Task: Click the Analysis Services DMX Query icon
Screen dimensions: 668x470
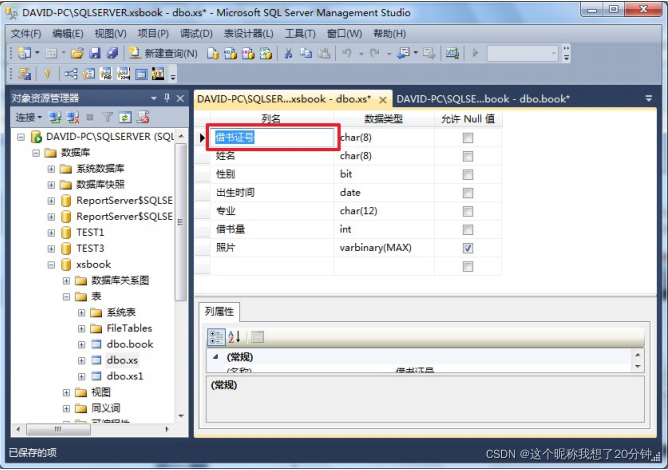Action: pyautogui.click(x=248, y=53)
